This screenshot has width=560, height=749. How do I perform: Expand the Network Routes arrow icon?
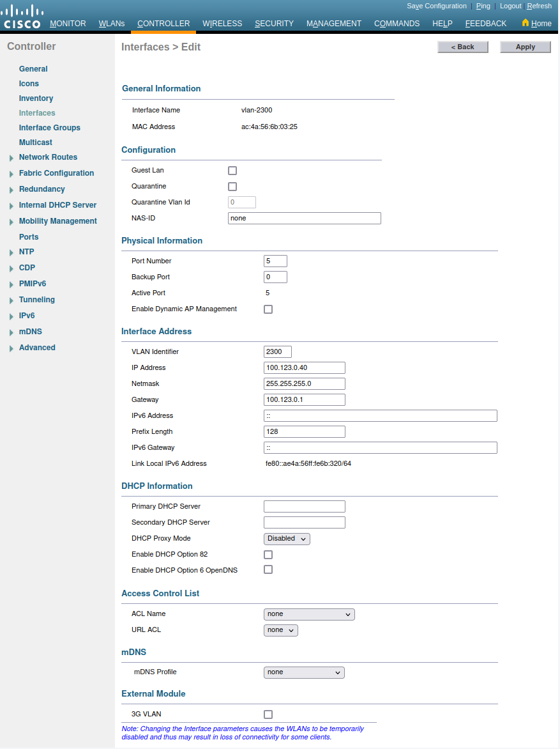(x=11, y=158)
